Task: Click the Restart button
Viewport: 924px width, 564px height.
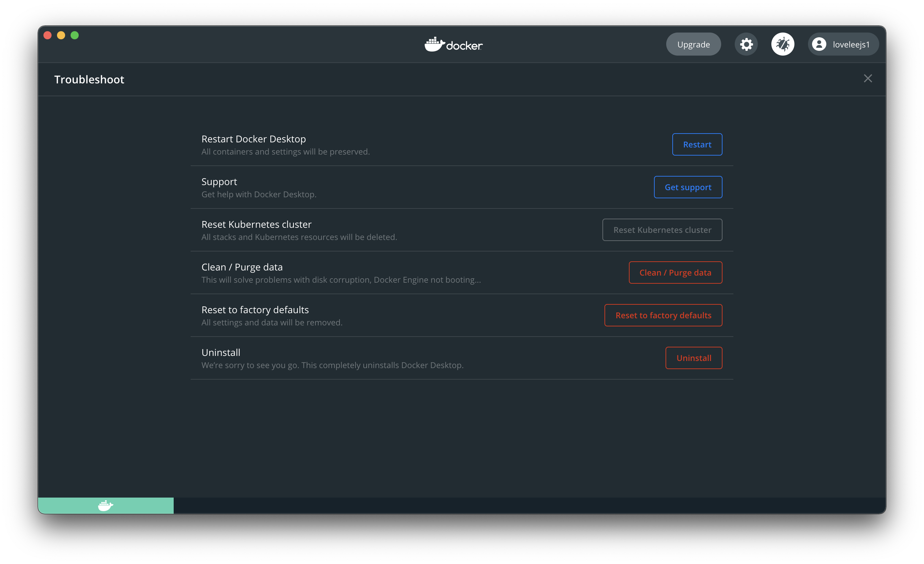Action: click(x=697, y=144)
